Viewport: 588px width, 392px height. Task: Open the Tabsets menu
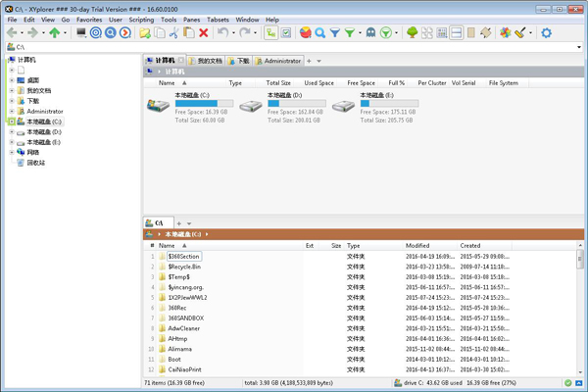tap(218, 20)
